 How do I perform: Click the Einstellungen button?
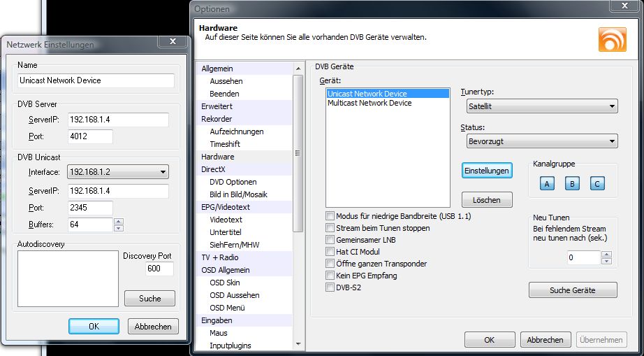coord(486,171)
